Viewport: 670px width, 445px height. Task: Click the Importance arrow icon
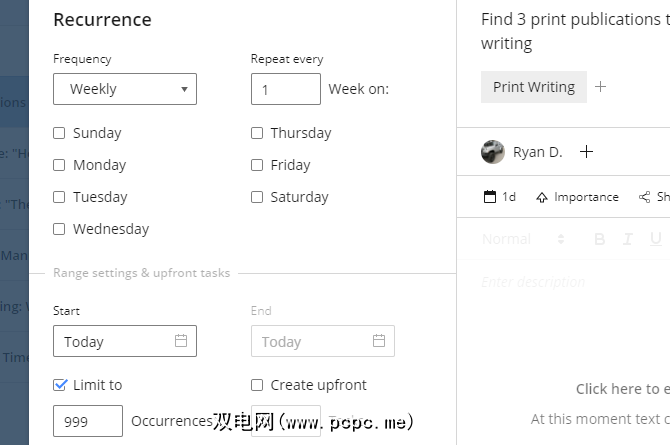click(x=542, y=197)
